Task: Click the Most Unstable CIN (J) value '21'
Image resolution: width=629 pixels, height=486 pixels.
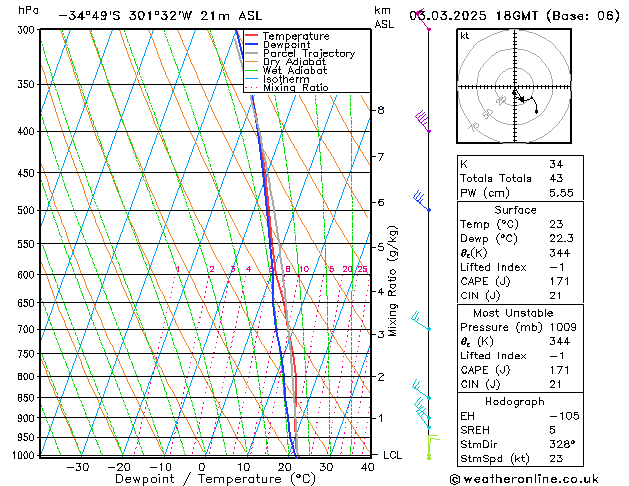Action: [555, 384]
